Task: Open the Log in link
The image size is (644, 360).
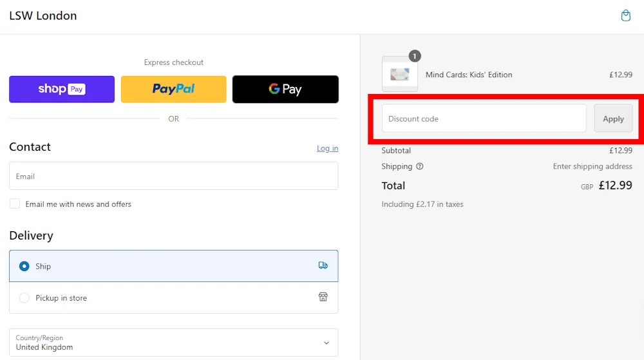Action: [327, 148]
